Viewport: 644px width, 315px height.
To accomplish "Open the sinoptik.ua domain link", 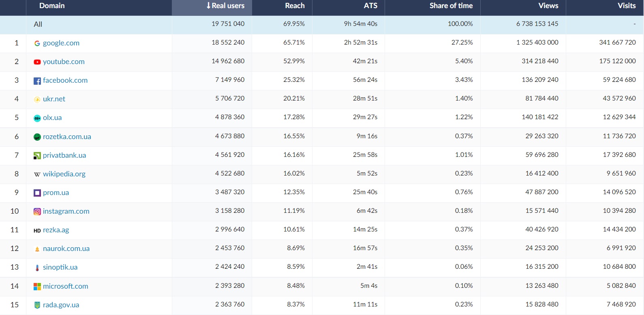I will (x=60, y=267).
